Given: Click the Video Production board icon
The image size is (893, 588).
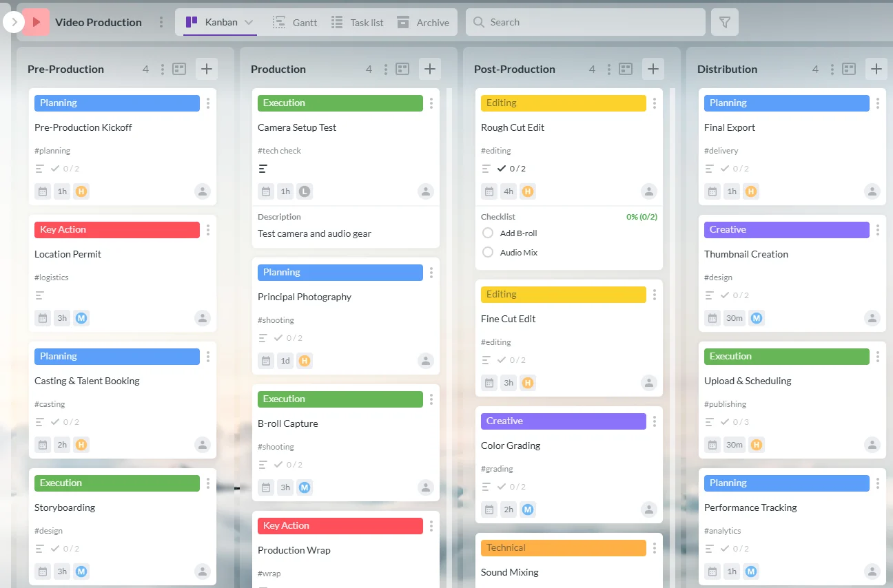Looking at the screenshot, I should (35, 22).
